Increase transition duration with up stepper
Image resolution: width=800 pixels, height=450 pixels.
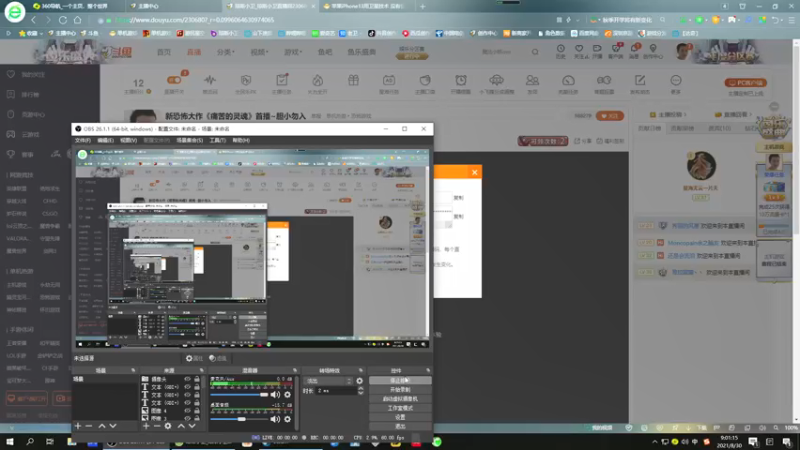coord(361,389)
